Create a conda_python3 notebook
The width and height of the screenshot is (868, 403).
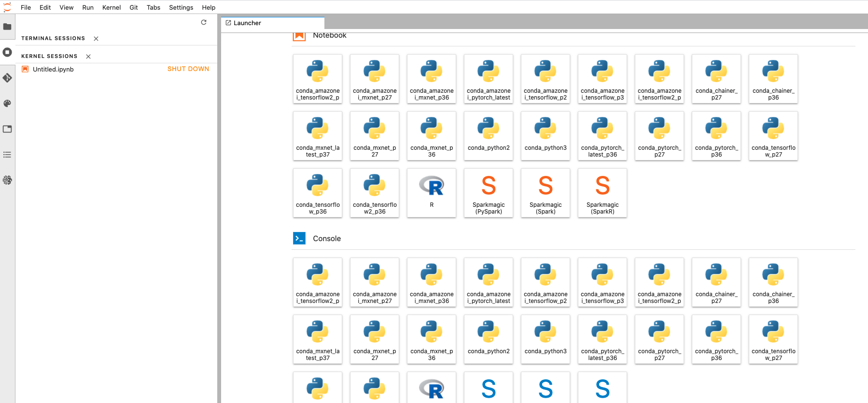(546, 136)
